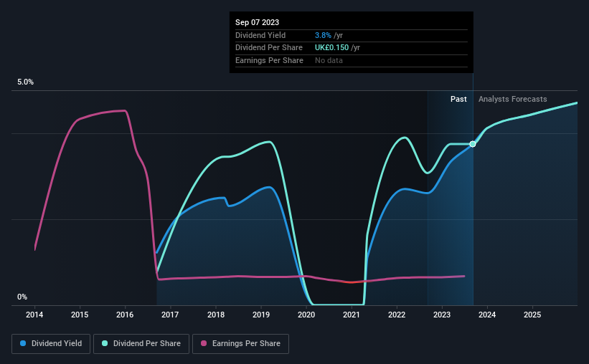The width and height of the screenshot is (589, 364).
Task: Click the pink Earnings Per Share legend dot
Action: click(x=204, y=343)
